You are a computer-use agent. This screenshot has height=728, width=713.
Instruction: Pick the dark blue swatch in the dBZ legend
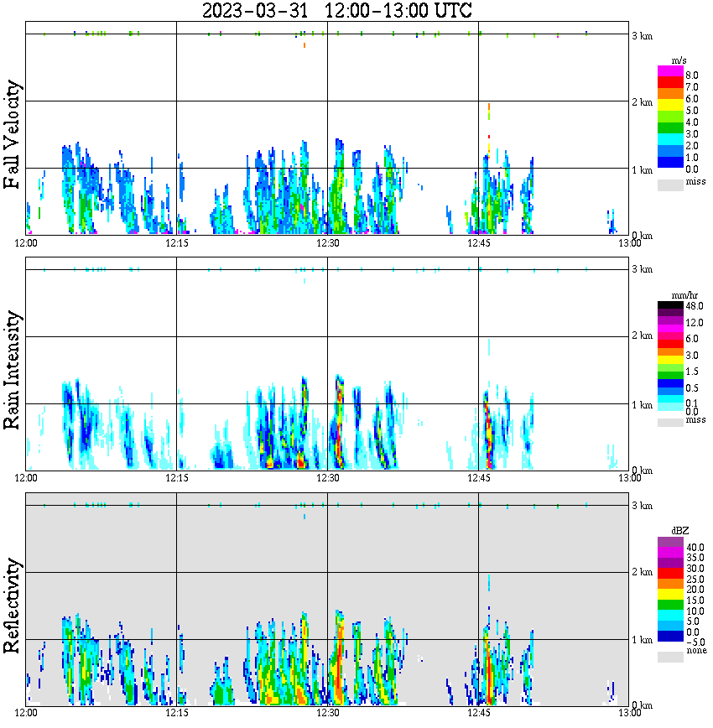pyautogui.click(x=670, y=637)
